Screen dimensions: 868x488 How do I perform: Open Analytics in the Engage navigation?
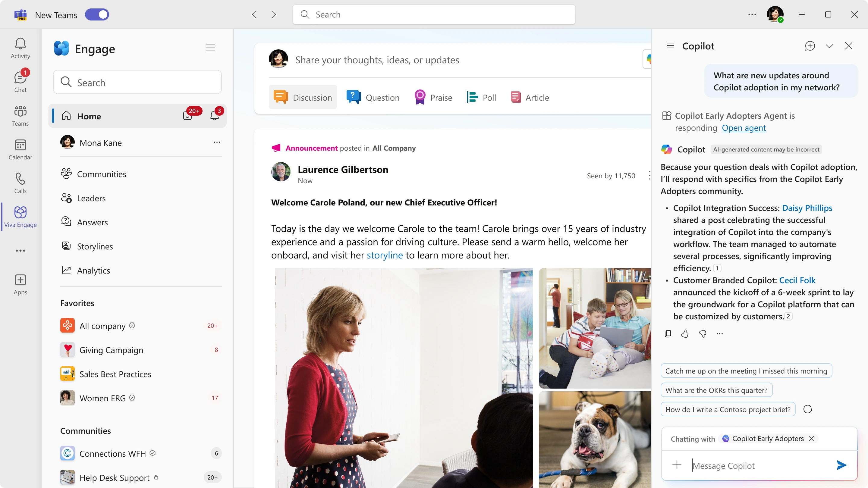(86, 271)
